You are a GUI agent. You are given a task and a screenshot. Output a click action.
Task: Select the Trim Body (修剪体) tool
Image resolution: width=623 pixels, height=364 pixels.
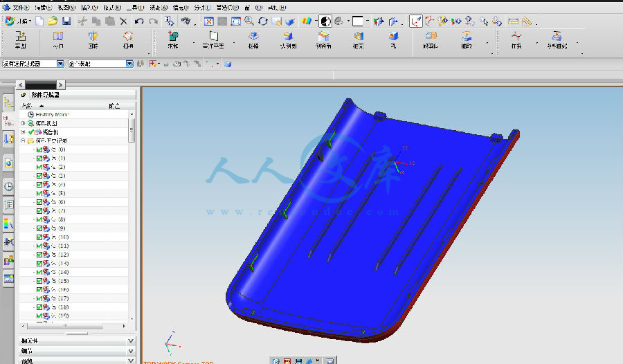tap(431, 41)
